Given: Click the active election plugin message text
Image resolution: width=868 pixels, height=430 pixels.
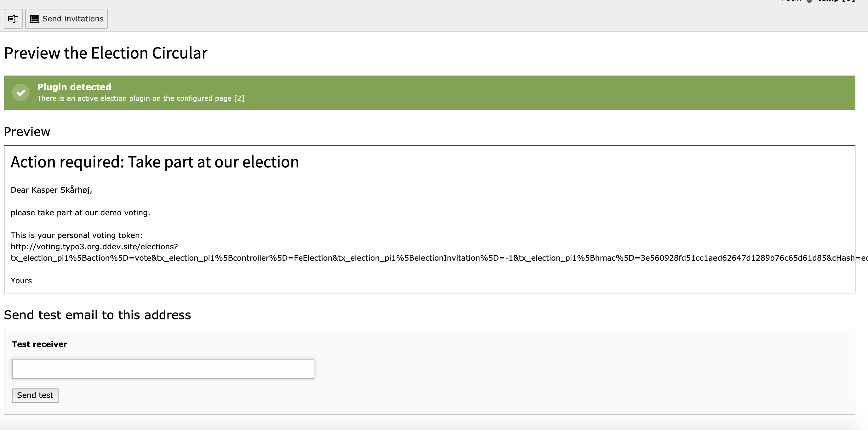Looking at the screenshot, I should coord(140,98).
